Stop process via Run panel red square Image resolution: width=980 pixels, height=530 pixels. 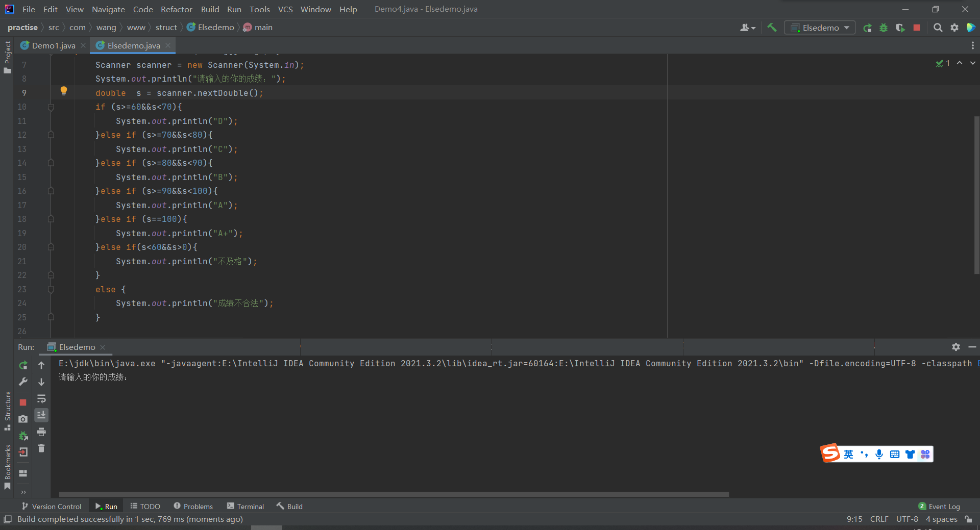(x=23, y=402)
